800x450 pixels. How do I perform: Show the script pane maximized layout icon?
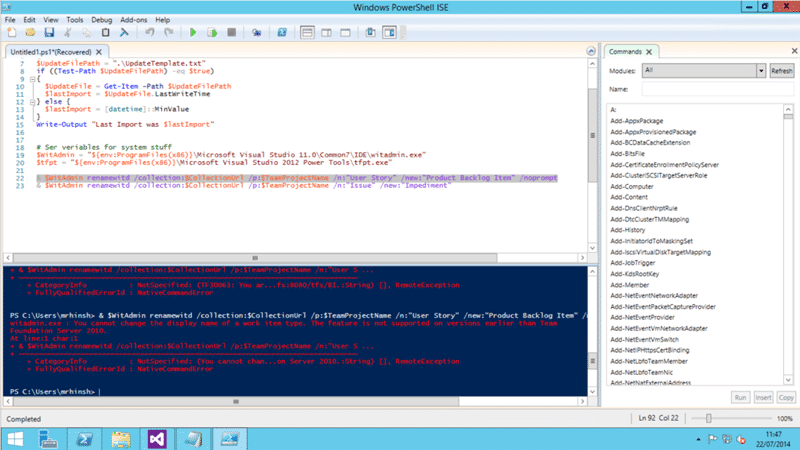(x=345, y=33)
